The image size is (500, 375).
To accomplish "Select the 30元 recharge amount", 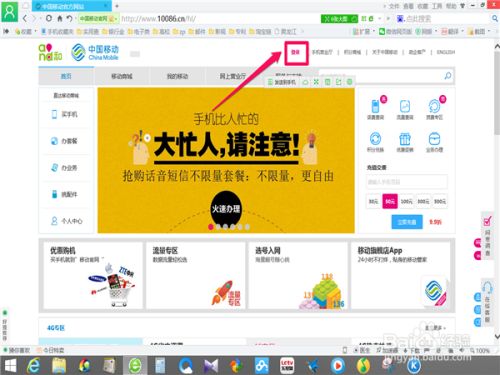I will click(374, 201).
